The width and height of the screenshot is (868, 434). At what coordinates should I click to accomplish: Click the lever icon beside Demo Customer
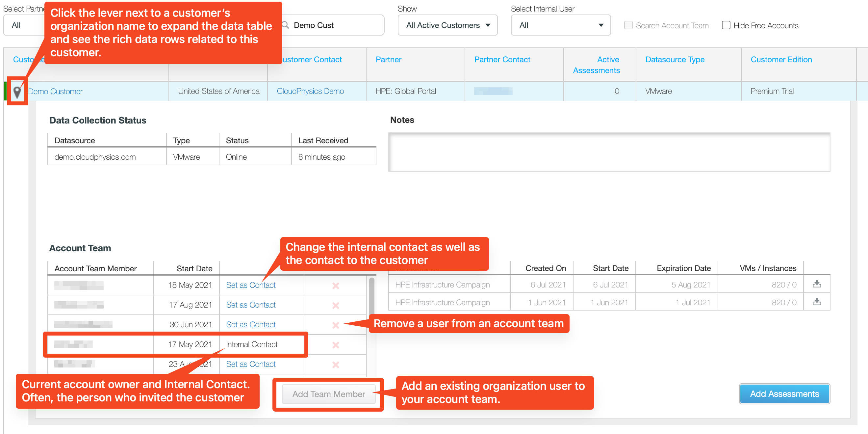[x=17, y=92]
